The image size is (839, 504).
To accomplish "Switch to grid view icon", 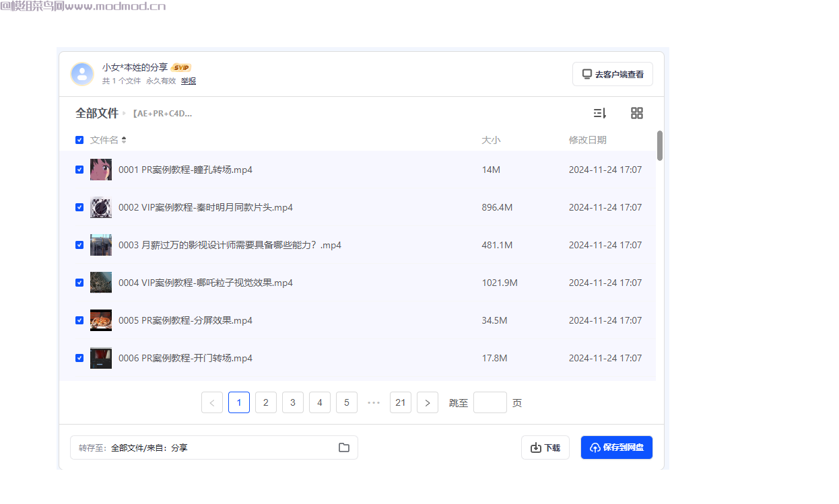I will 637,113.
